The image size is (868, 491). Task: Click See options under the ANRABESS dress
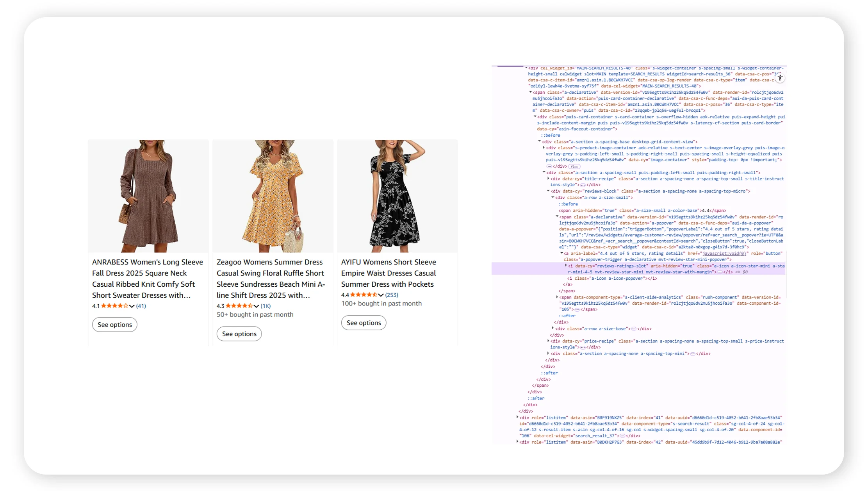pos(114,324)
